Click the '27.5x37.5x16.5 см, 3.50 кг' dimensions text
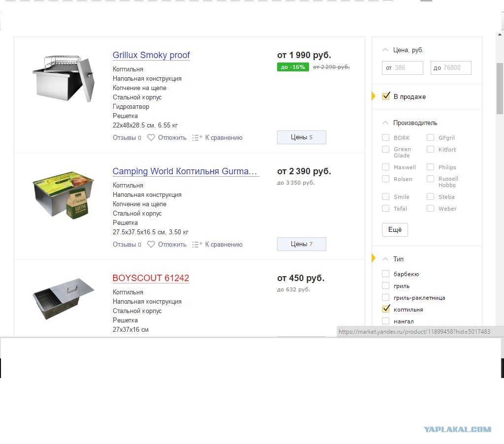Viewport: 504px width, 444px height. [151, 232]
